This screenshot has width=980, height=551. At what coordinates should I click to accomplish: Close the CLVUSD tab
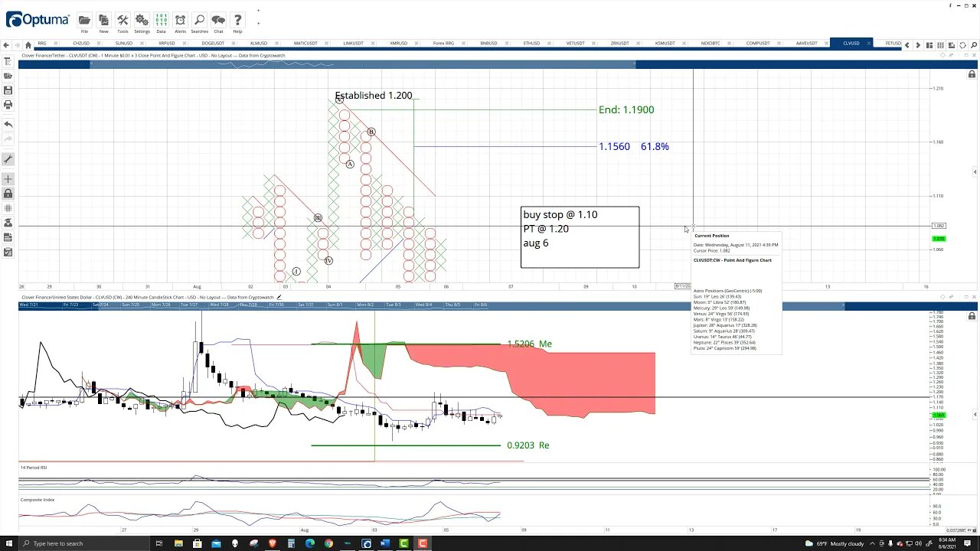pyautogui.click(x=869, y=44)
